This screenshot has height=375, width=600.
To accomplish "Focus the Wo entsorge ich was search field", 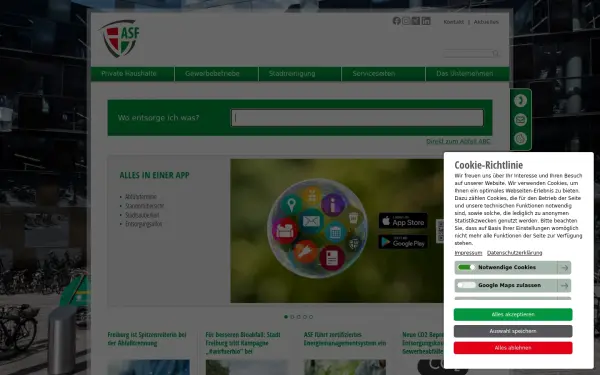I will tap(357, 118).
